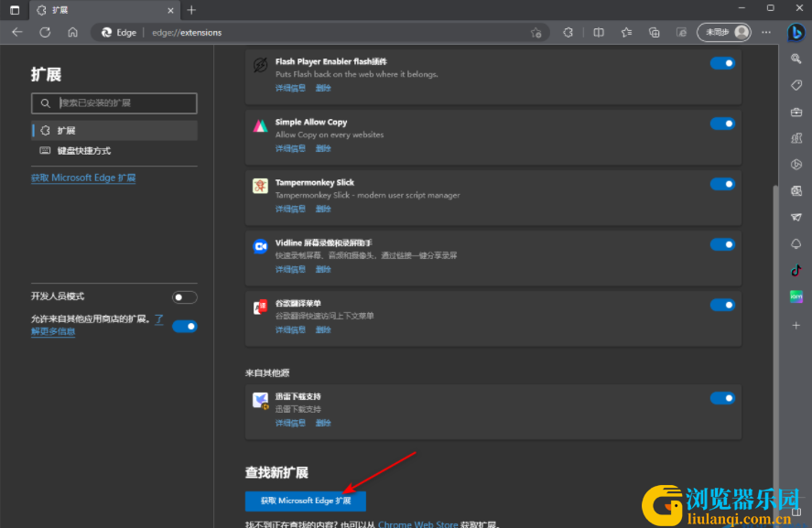The image size is (812, 528).
Task: Click 删除 for Vidline extension
Action: coord(323,269)
